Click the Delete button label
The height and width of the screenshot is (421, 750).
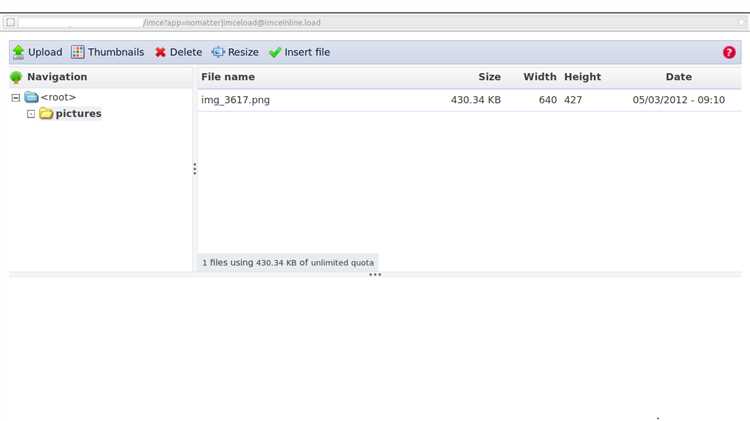point(186,52)
